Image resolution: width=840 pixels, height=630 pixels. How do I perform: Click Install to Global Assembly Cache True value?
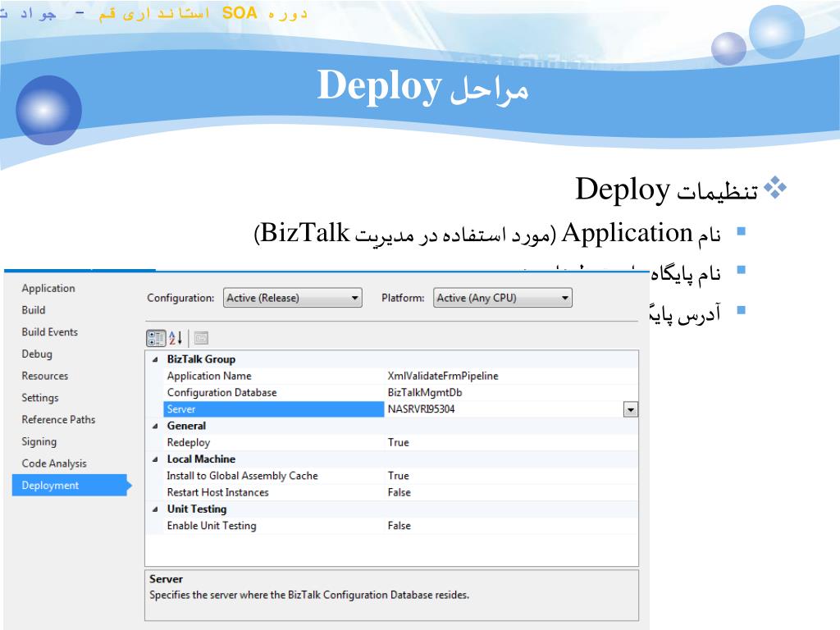pos(399,476)
